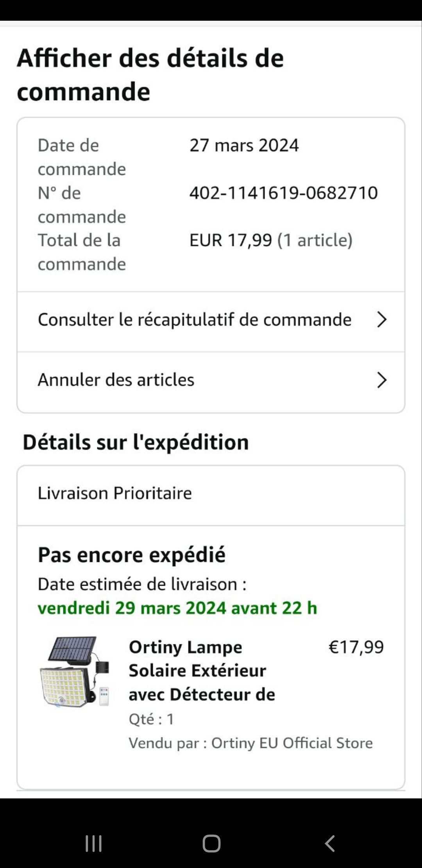Click order number 402-1141619-0682710

[x=284, y=193]
